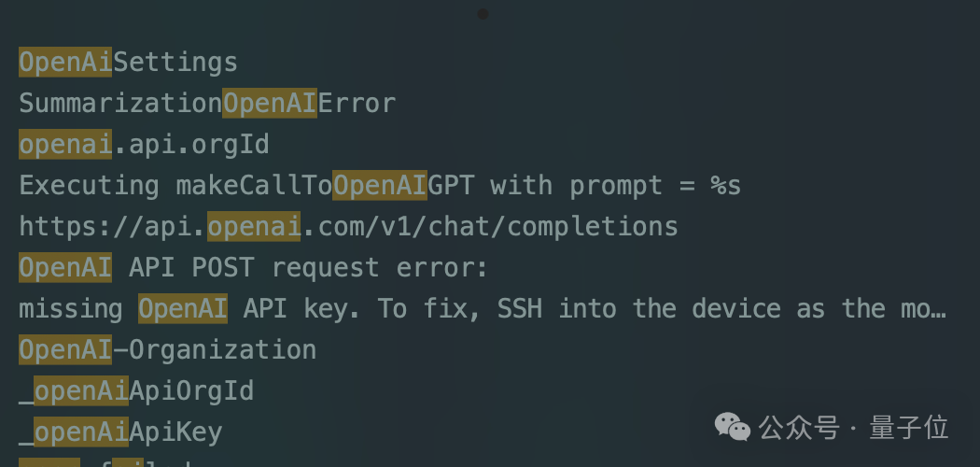Click the _openAiApiOrgId entry
The image size is (980, 467).
[x=136, y=390]
